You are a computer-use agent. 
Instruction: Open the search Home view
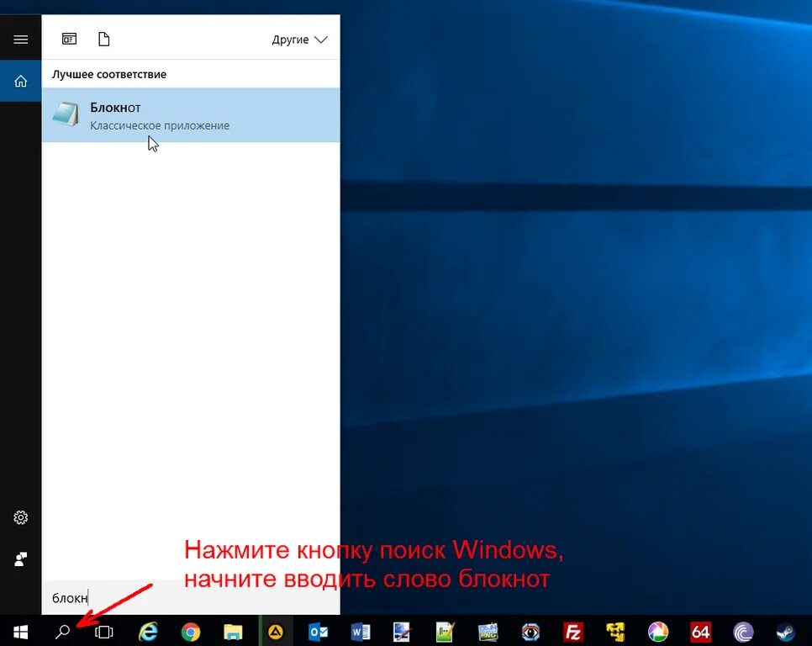(20, 80)
